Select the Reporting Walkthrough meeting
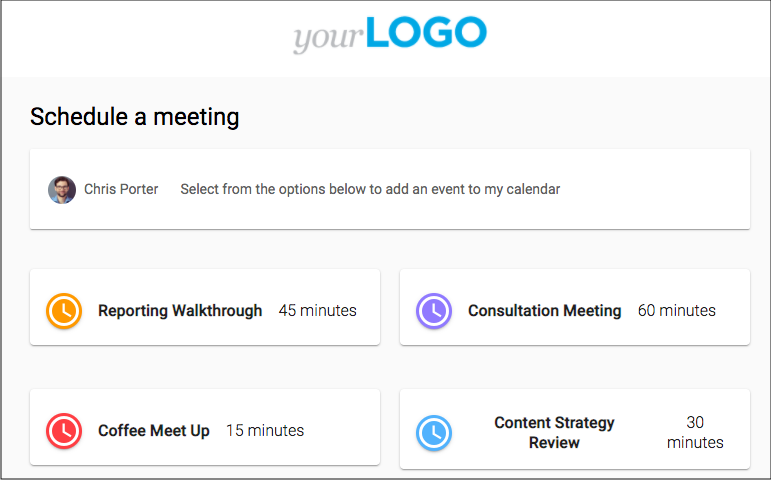Viewport: 771px width, 480px height. [180, 311]
